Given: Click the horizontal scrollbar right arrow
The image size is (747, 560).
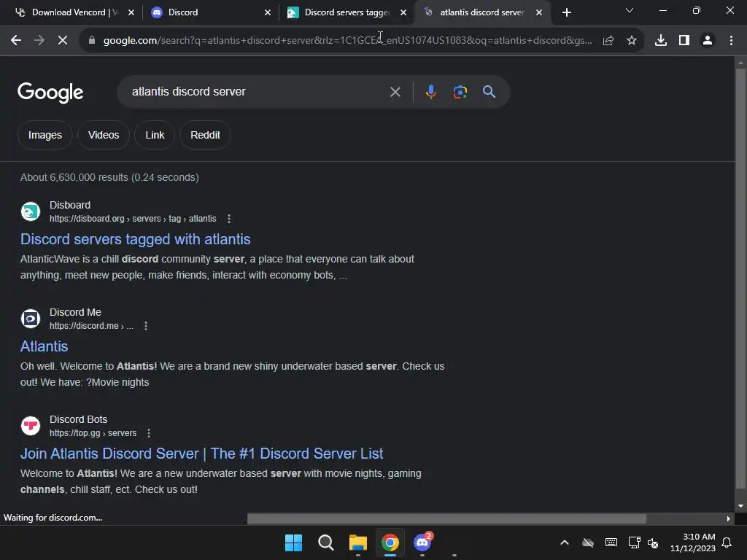Looking at the screenshot, I should click(729, 518).
